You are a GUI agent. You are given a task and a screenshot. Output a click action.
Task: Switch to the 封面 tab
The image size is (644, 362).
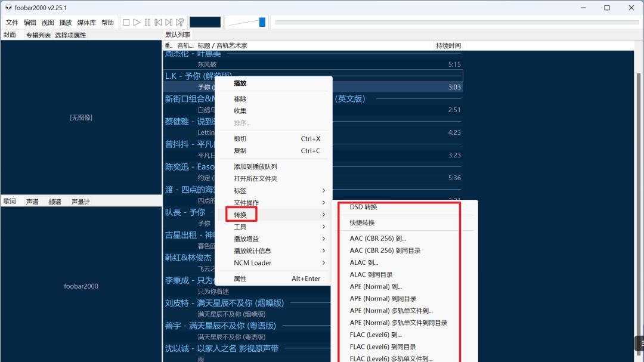[10, 35]
